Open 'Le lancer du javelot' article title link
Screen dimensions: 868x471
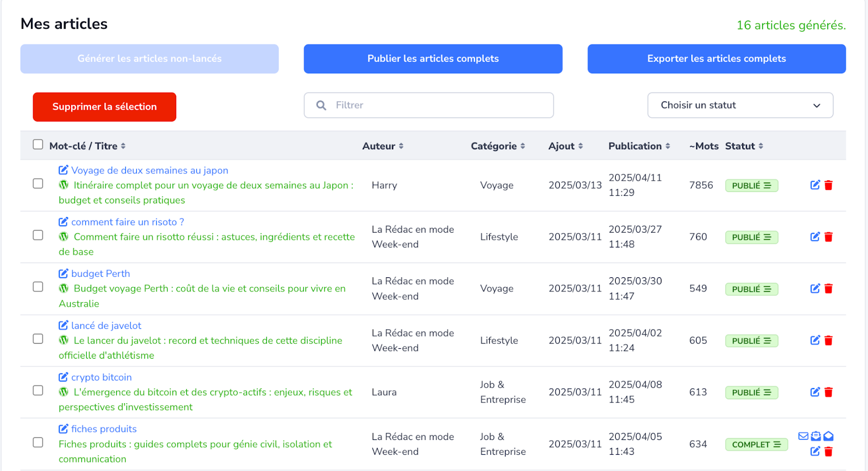tap(201, 348)
